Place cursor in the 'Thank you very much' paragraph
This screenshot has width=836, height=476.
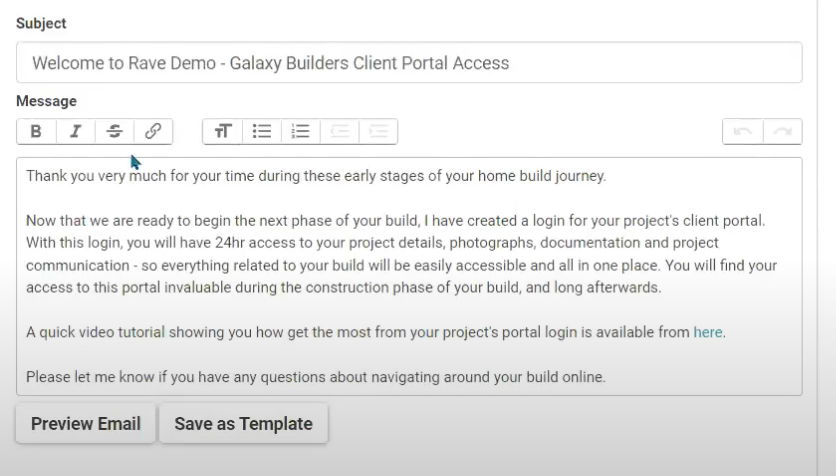316,176
